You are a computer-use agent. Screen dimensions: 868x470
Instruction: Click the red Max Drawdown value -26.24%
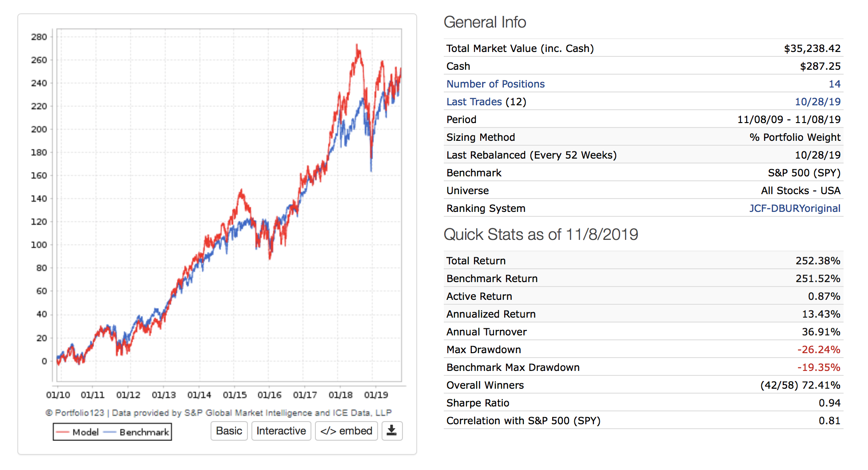point(818,350)
